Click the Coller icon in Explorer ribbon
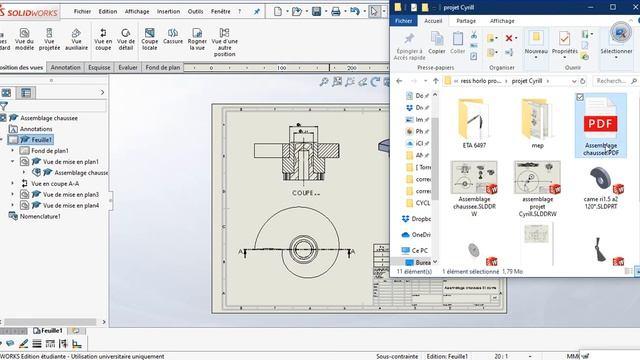The width and height of the screenshot is (640, 360). pyautogui.click(x=458, y=43)
